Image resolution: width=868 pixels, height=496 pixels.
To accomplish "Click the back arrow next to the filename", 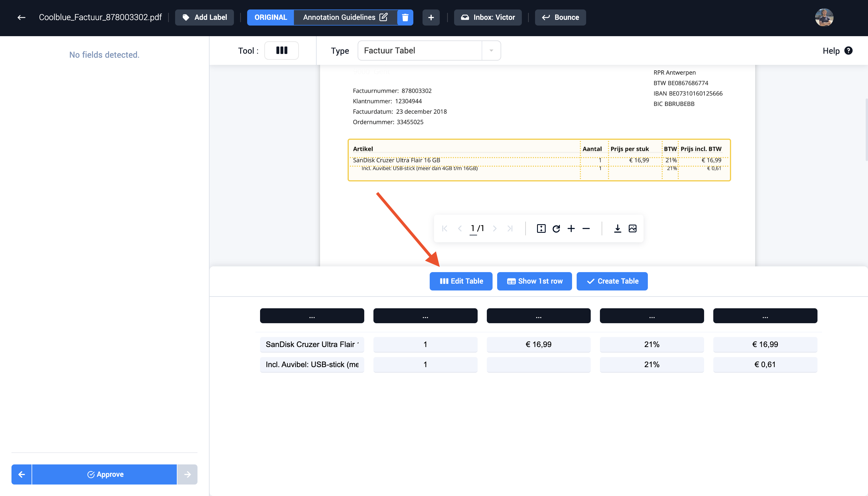I will point(21,18).
